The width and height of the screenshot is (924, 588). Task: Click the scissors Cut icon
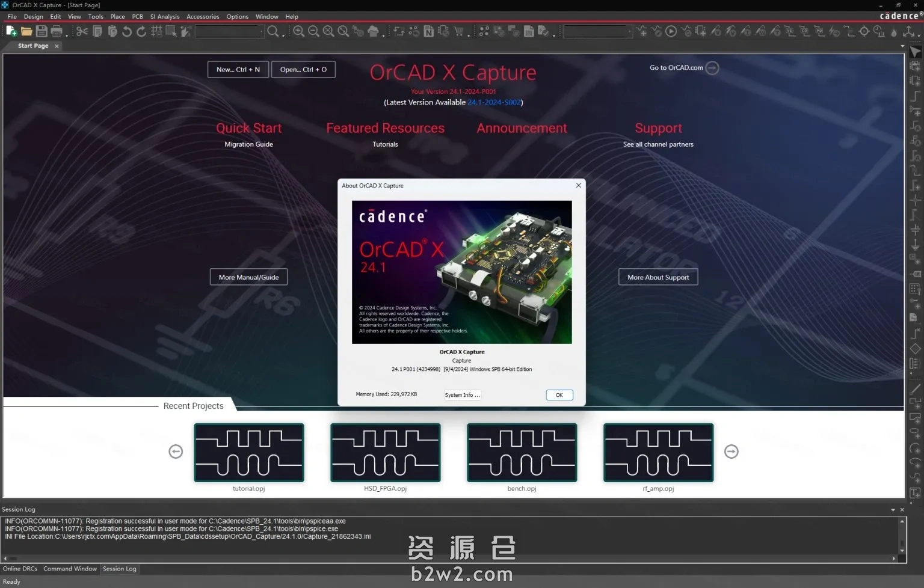(x=82, y=31)
